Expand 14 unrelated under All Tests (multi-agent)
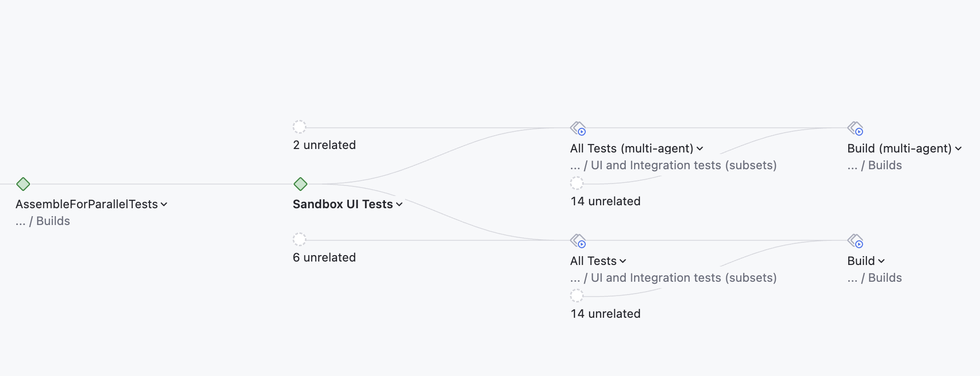 coord(605,201)
